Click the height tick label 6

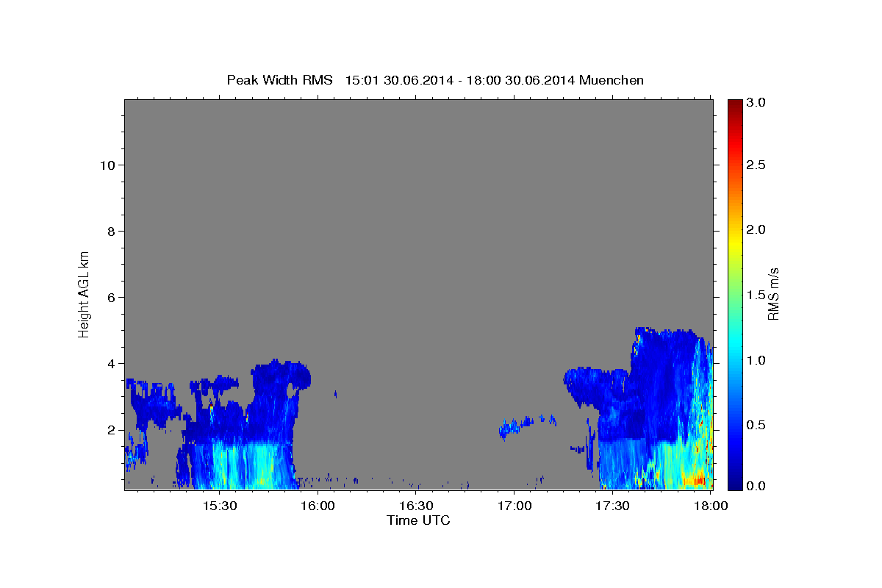click(x=111, y=298)
